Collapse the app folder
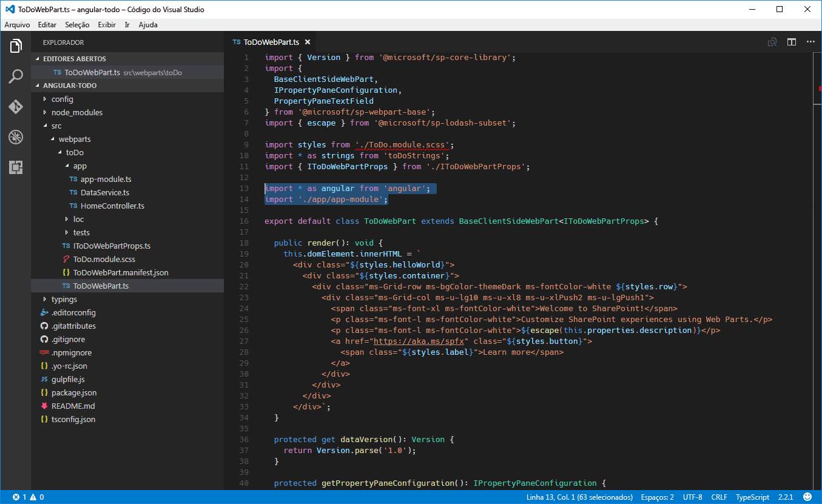Viewport: 822px width, 504px height. tap(127, 166)
